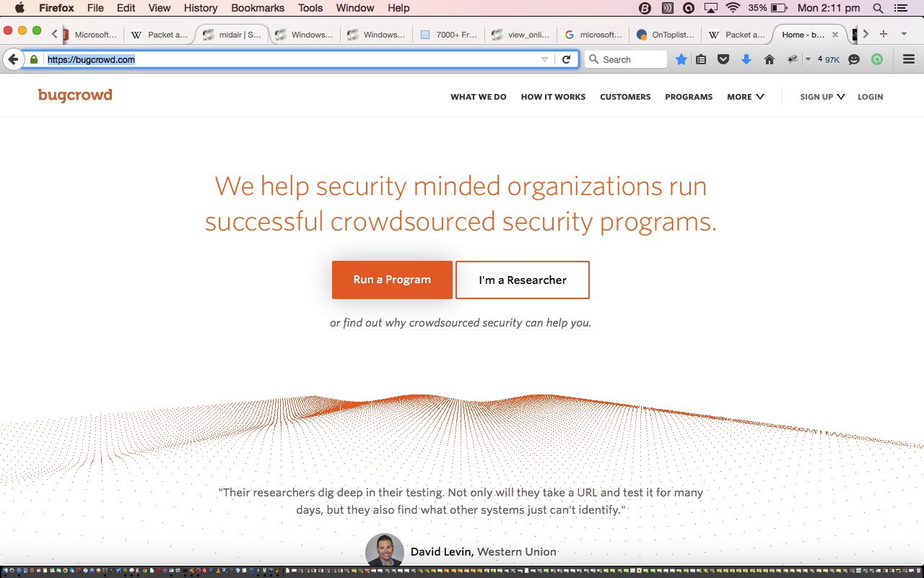Switch to the 7000+ Fr... tab

point(448,34)
